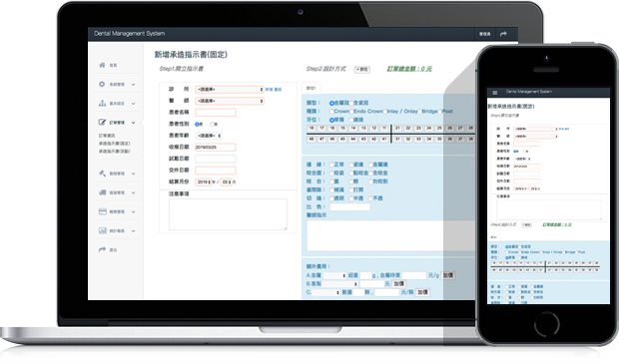Click the +部位 button near Step2
The image size is (619, 364).
(x=362, y=70)
